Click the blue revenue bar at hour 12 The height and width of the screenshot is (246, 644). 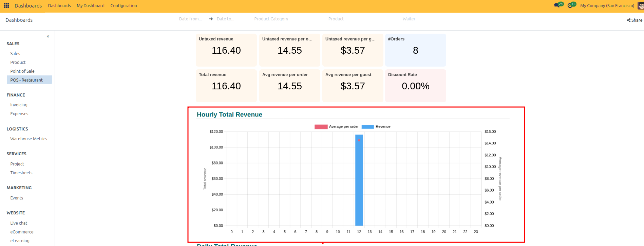coord(359,180)
